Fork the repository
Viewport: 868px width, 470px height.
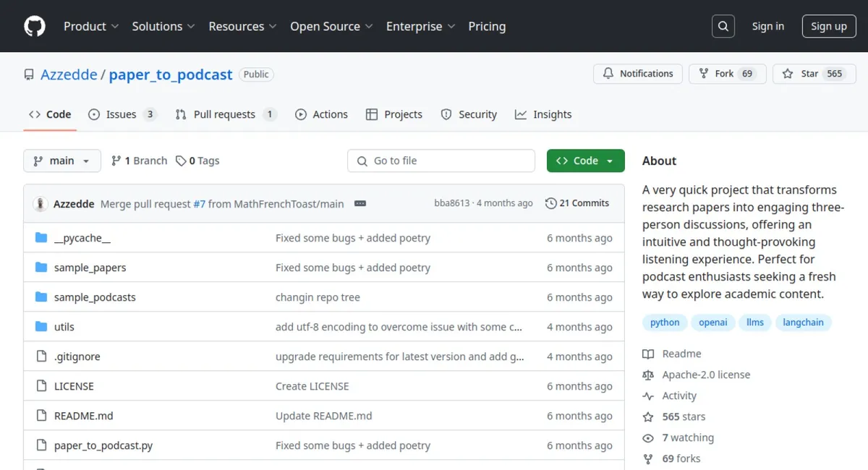pyautogui.click(x=728, y=74)
